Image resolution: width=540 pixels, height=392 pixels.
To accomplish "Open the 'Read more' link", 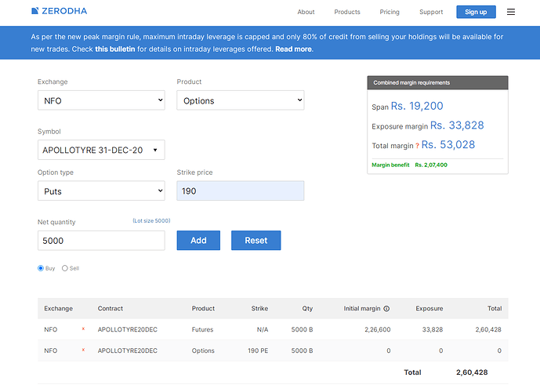I will coord(293,49).
